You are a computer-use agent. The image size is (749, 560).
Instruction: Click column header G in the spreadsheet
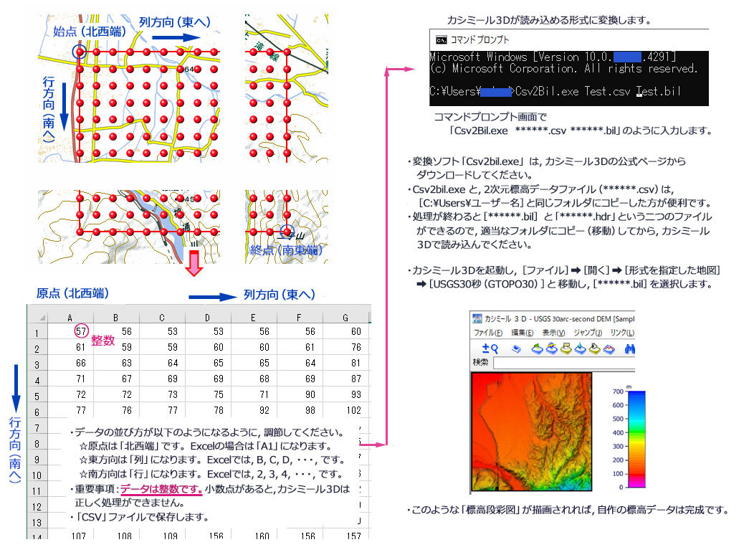pyautogui.click(x=345, y=318)
